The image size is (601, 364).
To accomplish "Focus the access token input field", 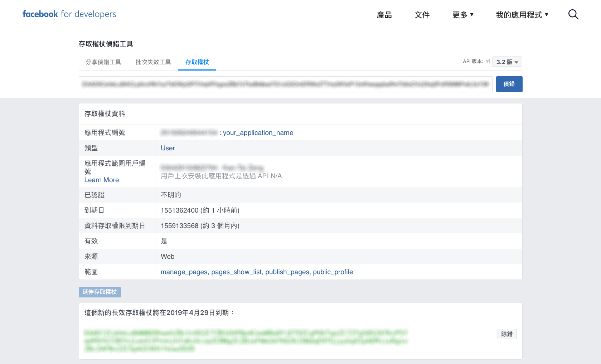I will [x=286, y=84].
